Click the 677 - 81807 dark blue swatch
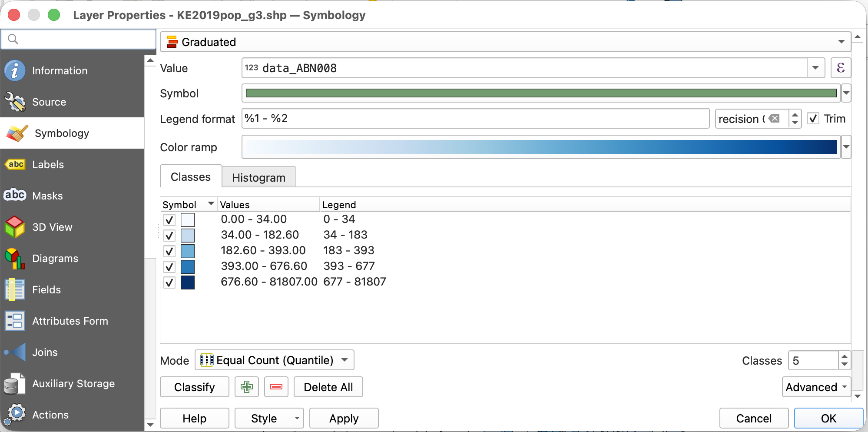 pyautogui.click(x=188, y=282)
